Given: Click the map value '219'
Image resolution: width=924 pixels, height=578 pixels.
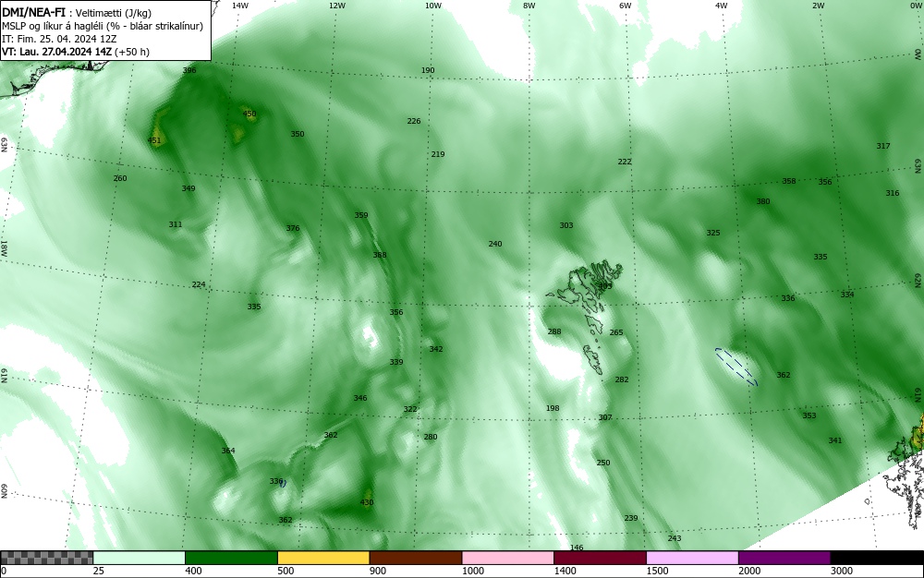Looking at the screenshot, I should point(438,154).
